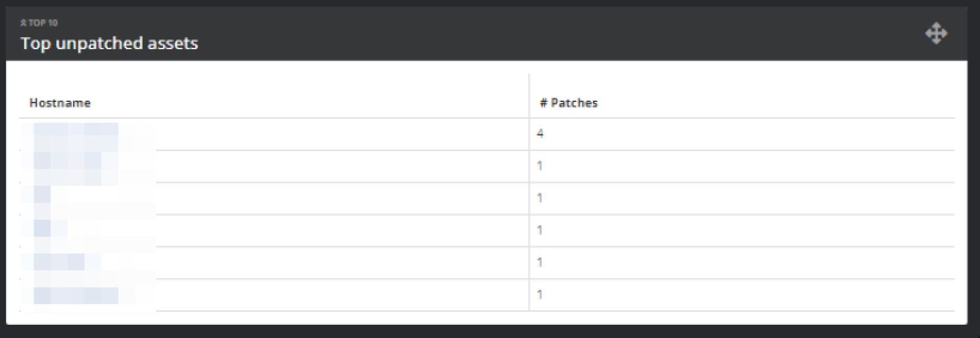Click the patch count in the second row
The image size is (980, 338).
coord(540,166)
